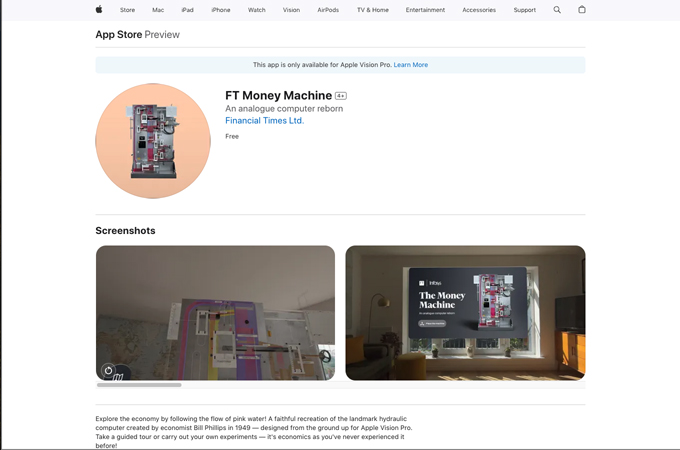Open the Entertainment menu

click(425, 10)
